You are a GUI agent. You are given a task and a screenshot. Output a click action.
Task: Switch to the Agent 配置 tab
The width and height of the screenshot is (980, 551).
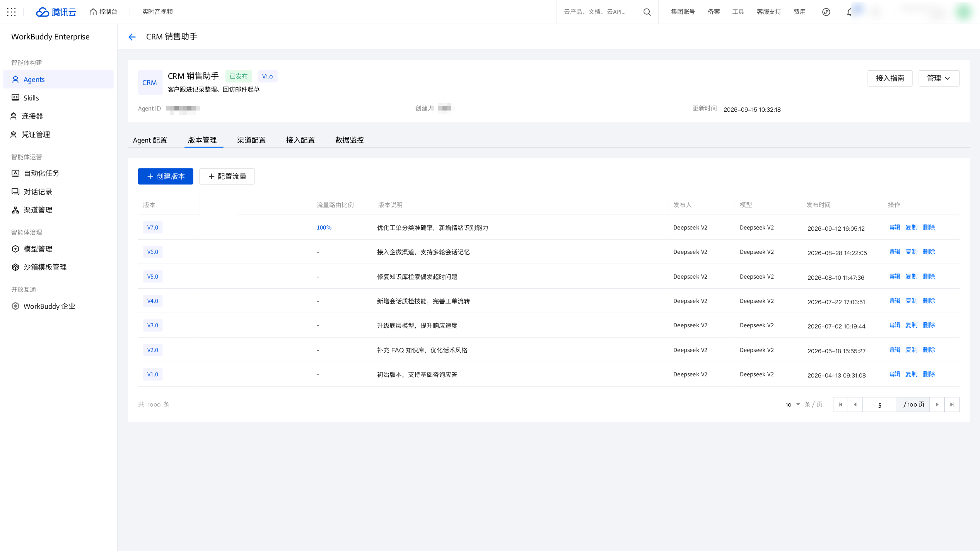click(x=150, y=140)
